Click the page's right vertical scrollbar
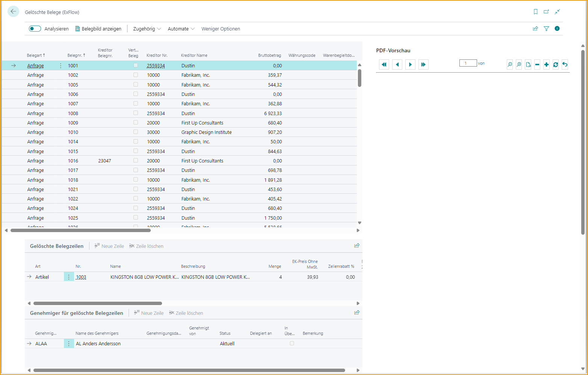This screenshot has width=588, height=375. coord(583,142)
